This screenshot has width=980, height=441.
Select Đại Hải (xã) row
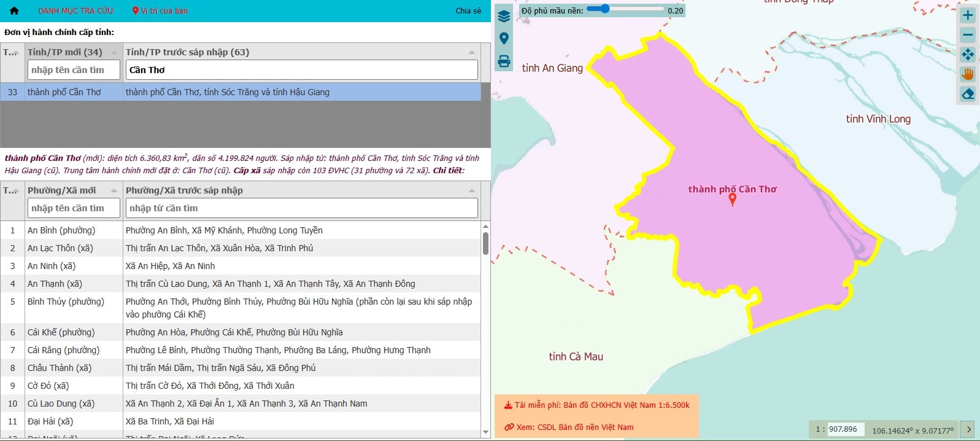241,421
